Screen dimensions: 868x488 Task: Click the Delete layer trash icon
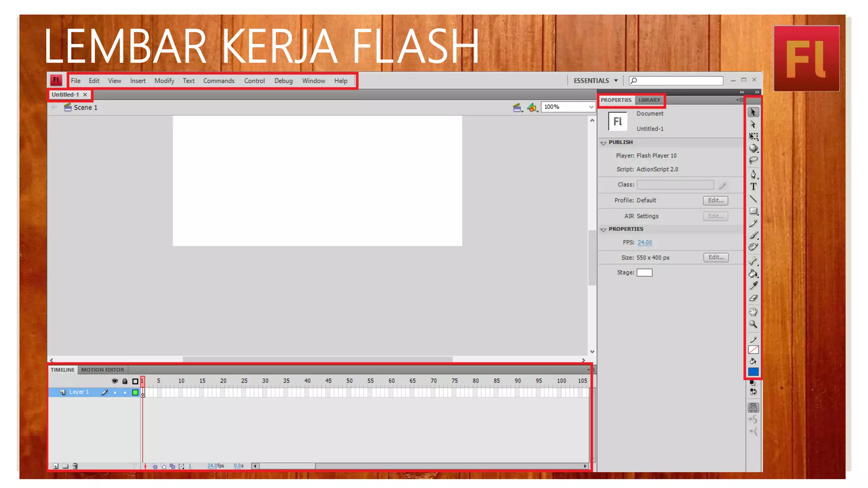[x=75, y=466]
